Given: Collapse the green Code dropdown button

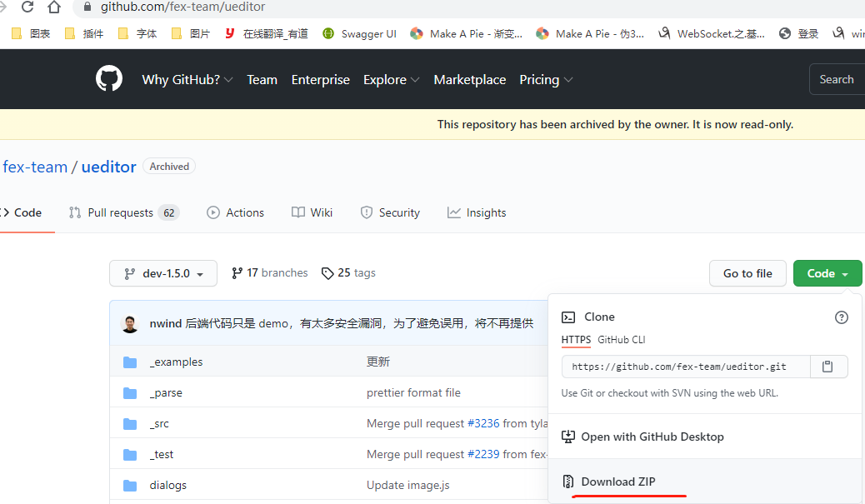Looking at the screenshot, I should (x=827, y=273).
